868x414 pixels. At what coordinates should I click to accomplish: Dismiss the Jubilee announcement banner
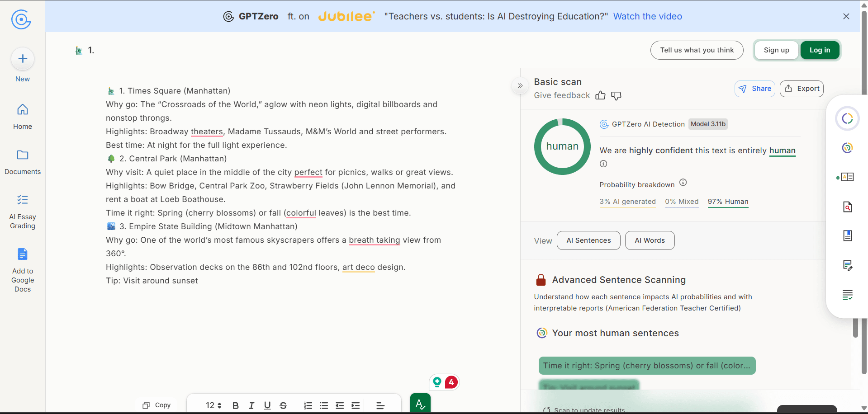pyautogui.click(x=846, y=16)
